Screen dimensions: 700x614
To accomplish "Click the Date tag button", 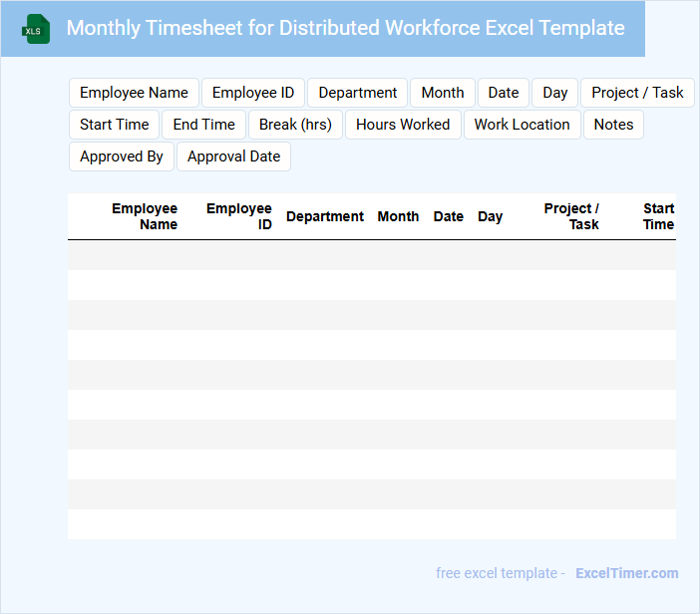I will click(504, 93).
